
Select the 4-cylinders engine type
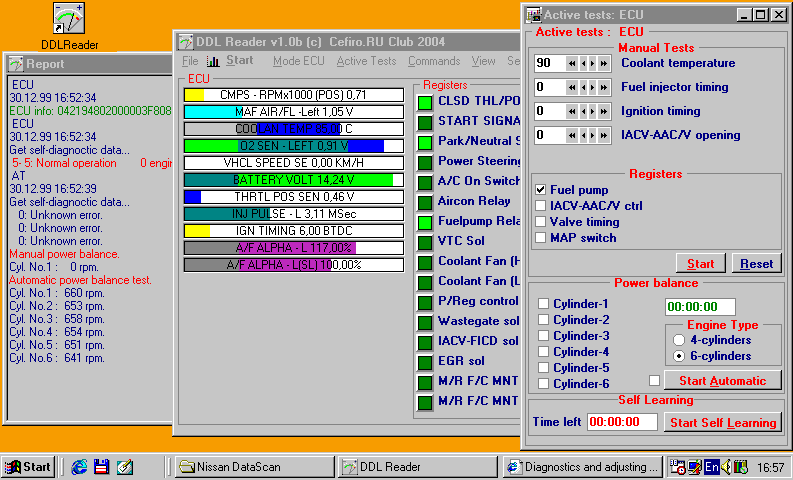[x=680, y=340]
